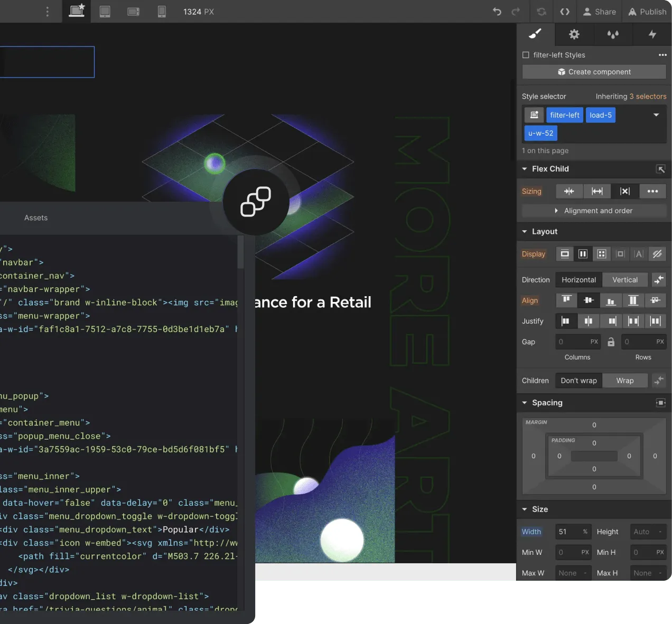
Task: Toggle the code export icon
Action: click(x=565, y=12)
